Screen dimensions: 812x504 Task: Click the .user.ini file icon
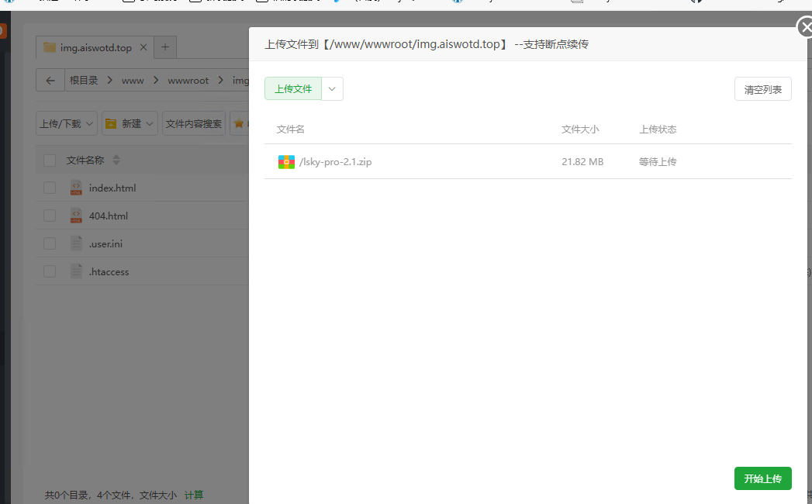76,243
